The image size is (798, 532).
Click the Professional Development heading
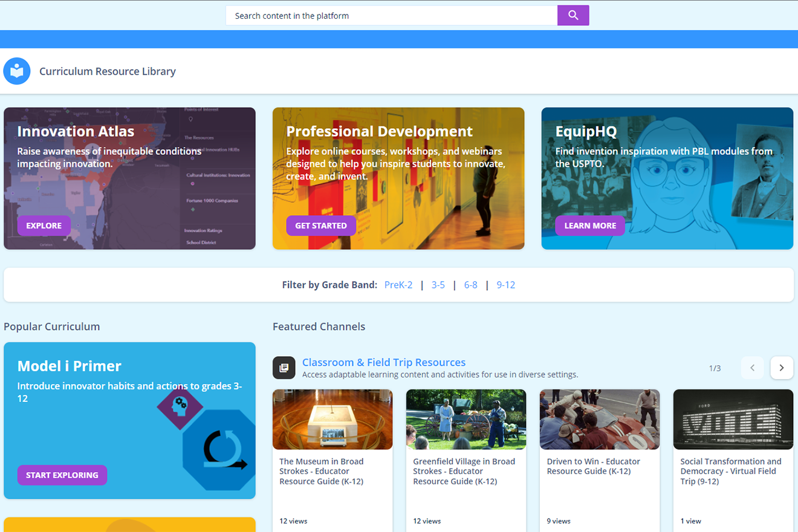tap(380, 131)
